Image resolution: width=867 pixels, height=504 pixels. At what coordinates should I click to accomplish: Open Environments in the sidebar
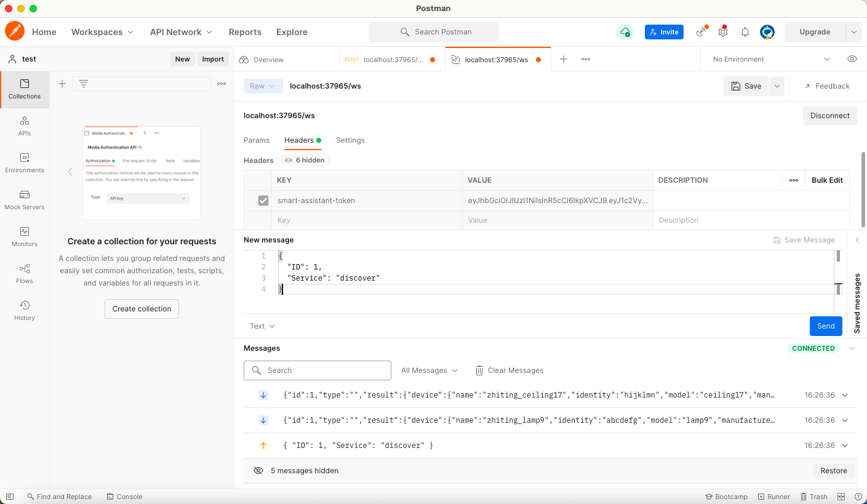(x=25, y=163)
